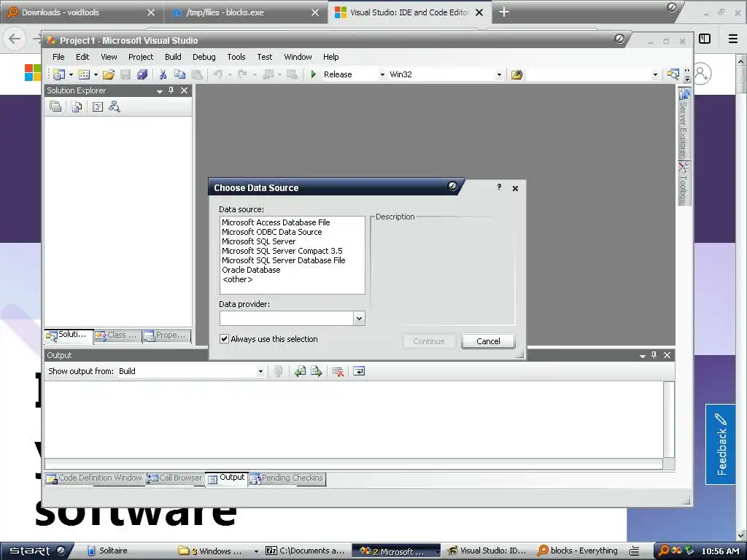Go to previous message in Output toolbar
Viewport: 747px width, 560px height.
click(x=300, y=371)
